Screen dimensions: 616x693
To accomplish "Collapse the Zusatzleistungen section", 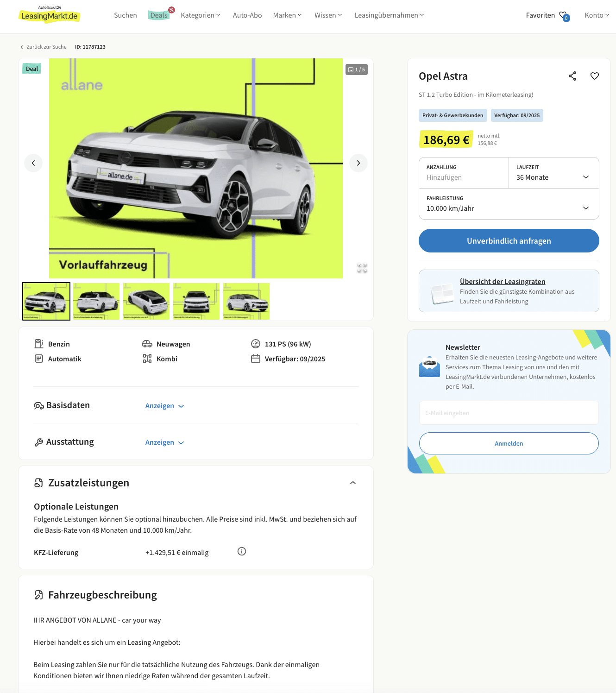I will pos(353,483).
